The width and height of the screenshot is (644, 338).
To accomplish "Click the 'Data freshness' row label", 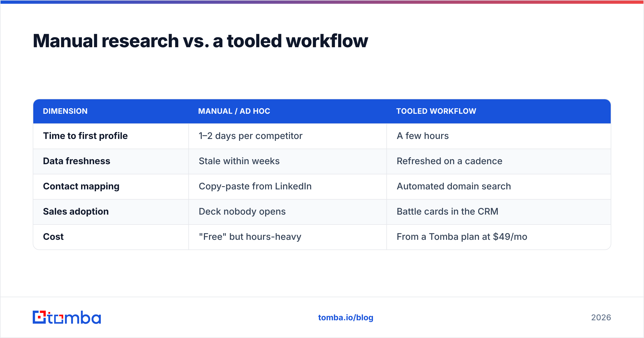I will click(111, 161).
